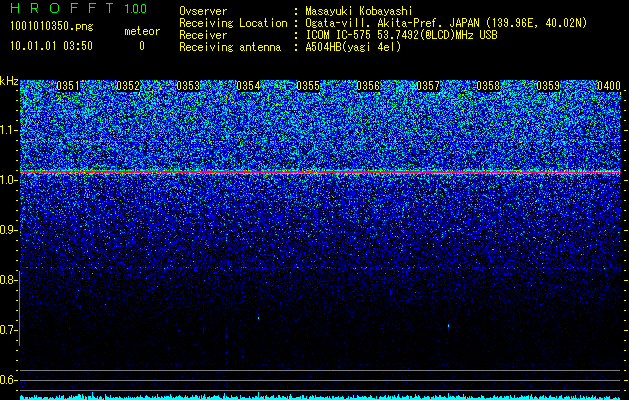Click the 0400 time marker

609,86
